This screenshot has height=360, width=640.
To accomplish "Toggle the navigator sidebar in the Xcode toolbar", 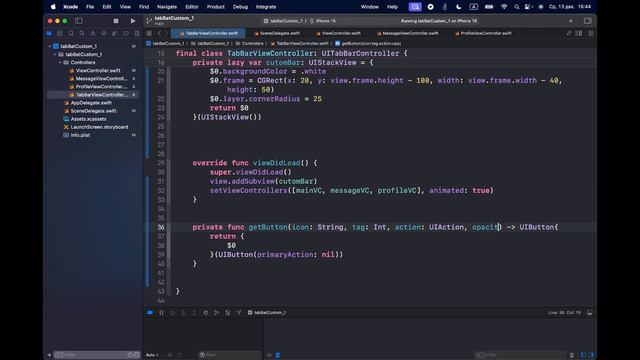I will pos(79,21).
